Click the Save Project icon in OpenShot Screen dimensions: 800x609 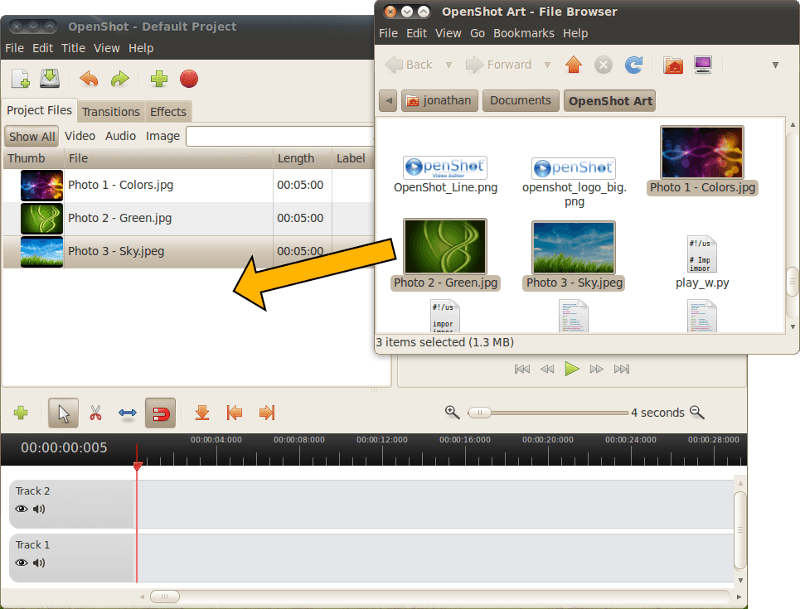pos(49,79)
